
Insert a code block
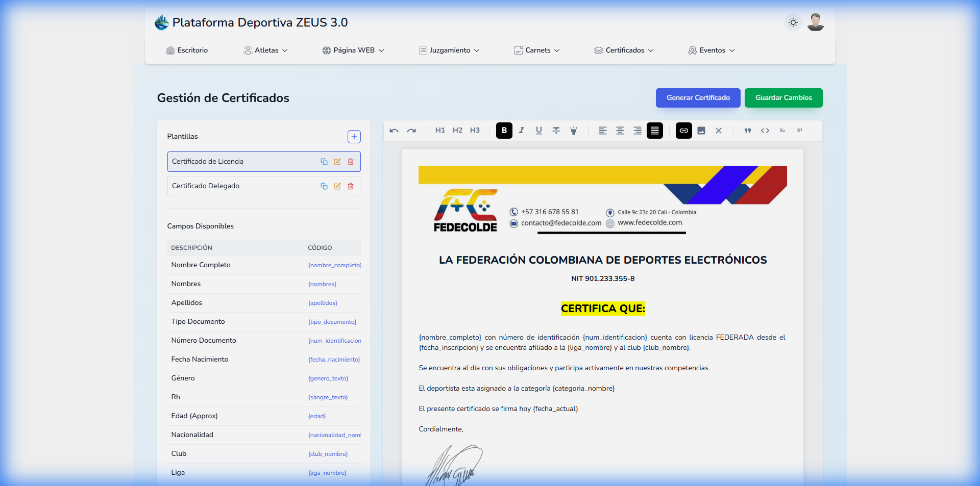[x=765, y=131]
